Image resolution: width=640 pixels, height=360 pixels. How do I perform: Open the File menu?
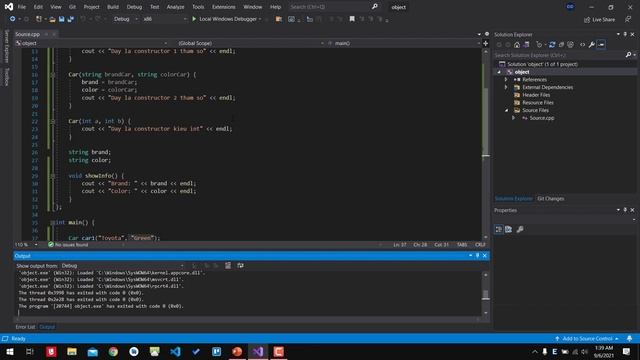point(22,7)
